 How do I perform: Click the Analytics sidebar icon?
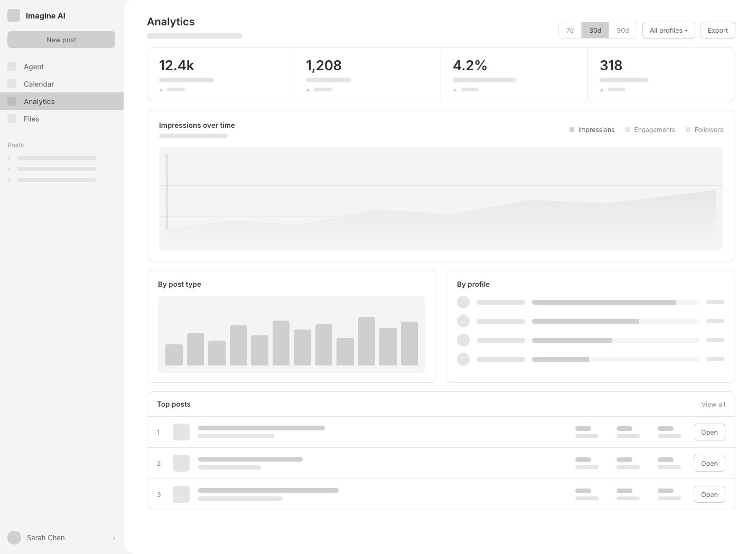(12, 101)
